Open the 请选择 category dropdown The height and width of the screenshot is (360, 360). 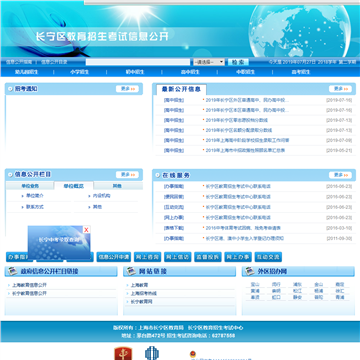coord(209,62)
